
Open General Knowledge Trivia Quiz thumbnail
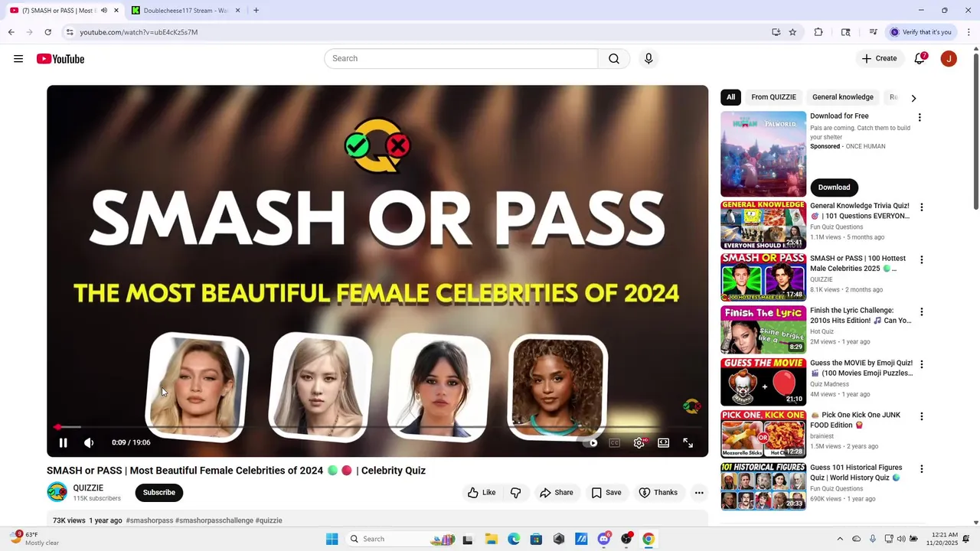763,225
